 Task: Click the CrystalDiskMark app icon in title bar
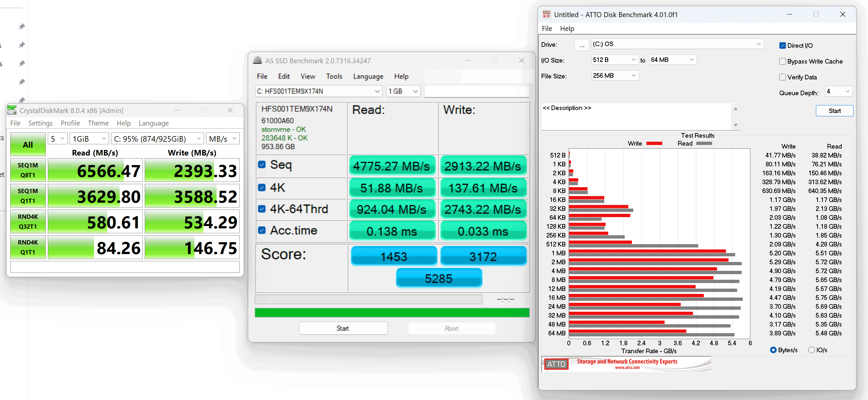[12, 110]
